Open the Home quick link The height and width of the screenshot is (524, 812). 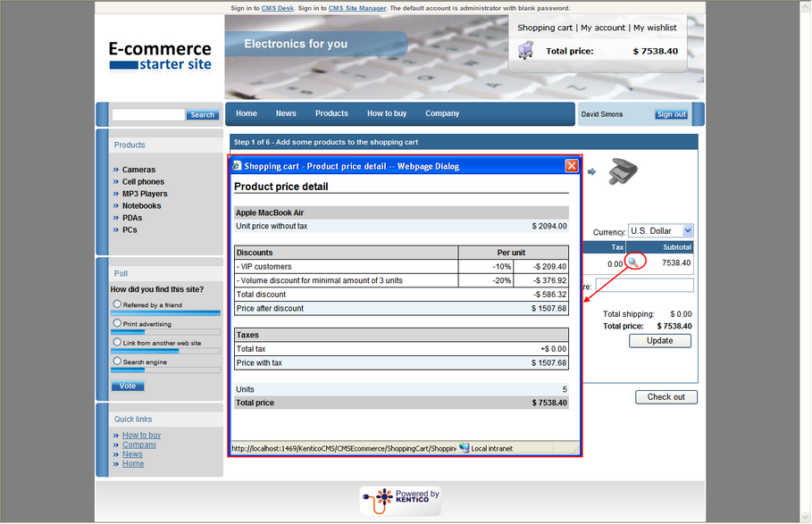133,463
